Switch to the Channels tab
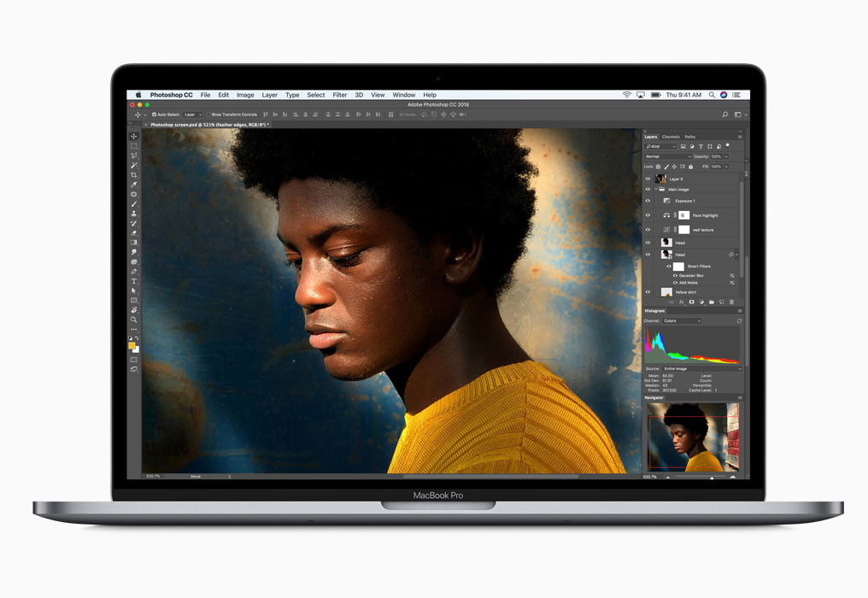 coord(671,137)
